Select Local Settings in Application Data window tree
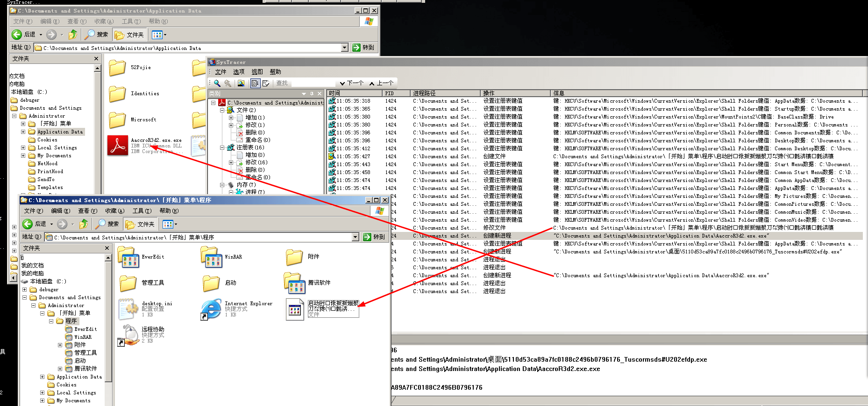The width and height of the screenshot is (868, 406). click(x=57, y=147)
